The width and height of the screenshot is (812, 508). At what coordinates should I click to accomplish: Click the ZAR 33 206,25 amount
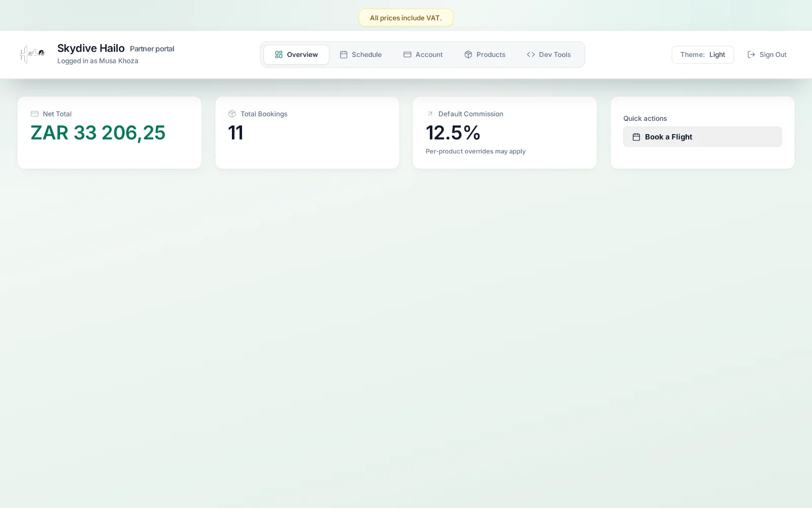(x=98, y=133)
